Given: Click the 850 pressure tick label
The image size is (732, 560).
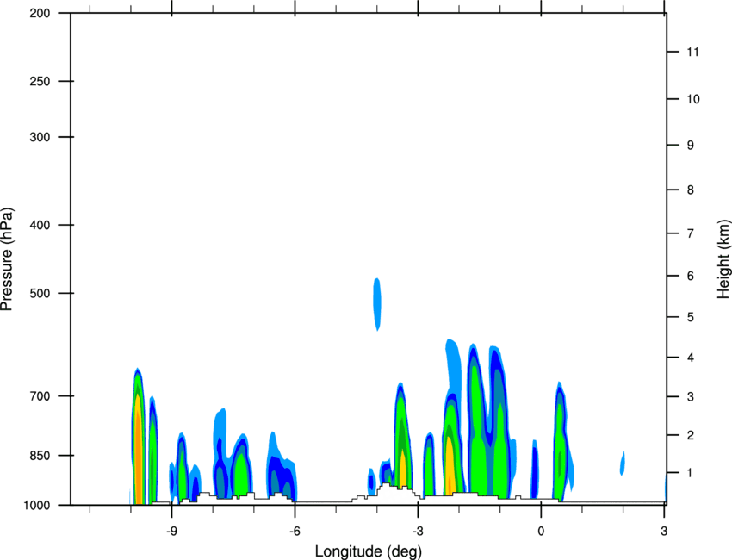Looking at the screenshot, I should pos(40,456).
